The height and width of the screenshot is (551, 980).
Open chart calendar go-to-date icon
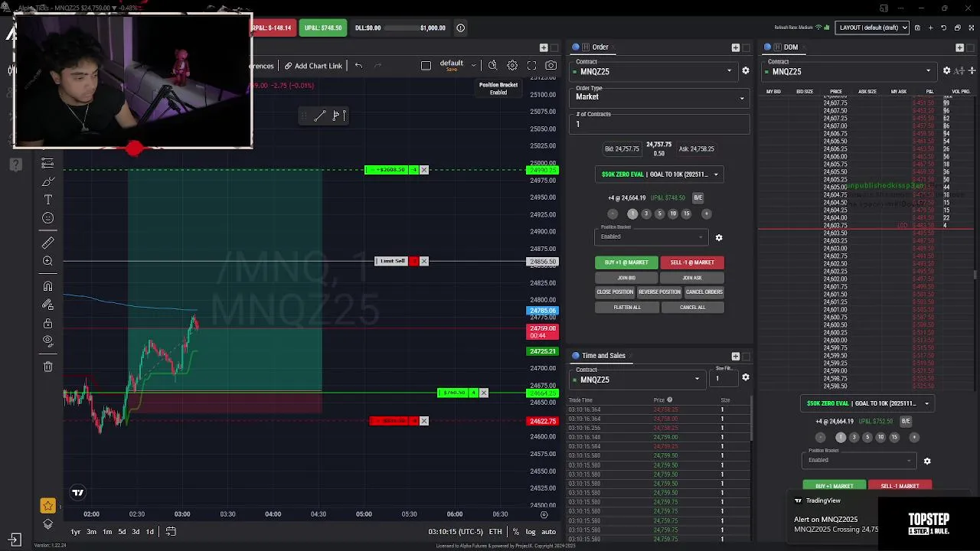(x=171, y=532)
